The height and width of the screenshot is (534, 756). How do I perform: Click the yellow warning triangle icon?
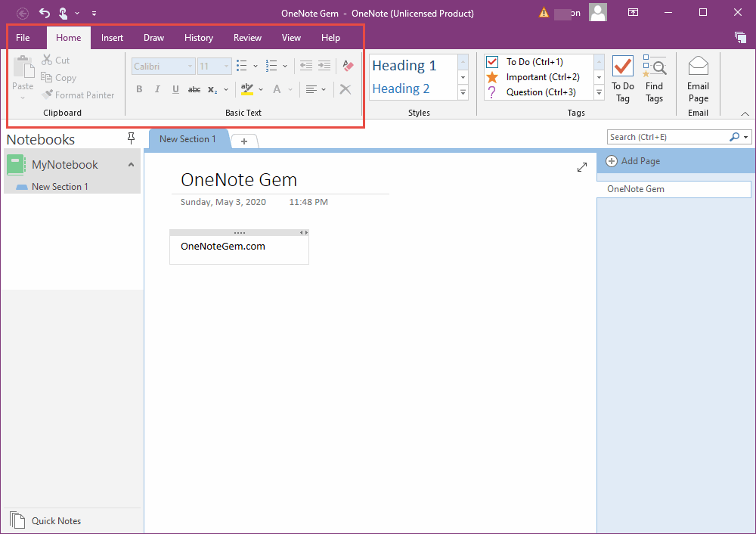click(x=544, y=13)
